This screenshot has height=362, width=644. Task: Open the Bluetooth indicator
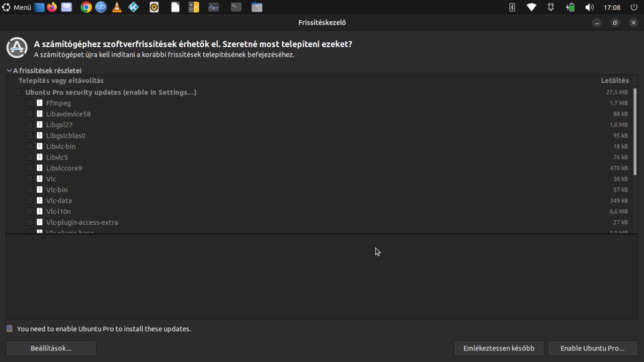point(512,8)
